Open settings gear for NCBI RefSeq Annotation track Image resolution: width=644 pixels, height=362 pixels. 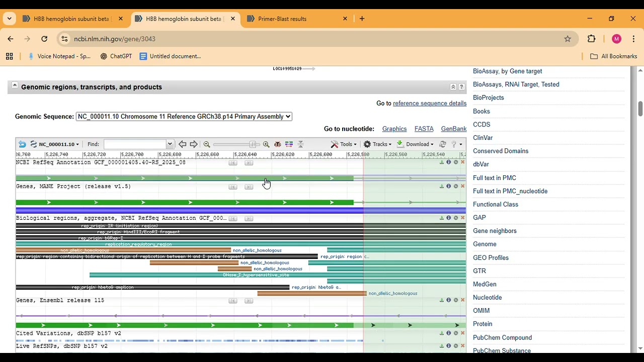click(456, 162)
